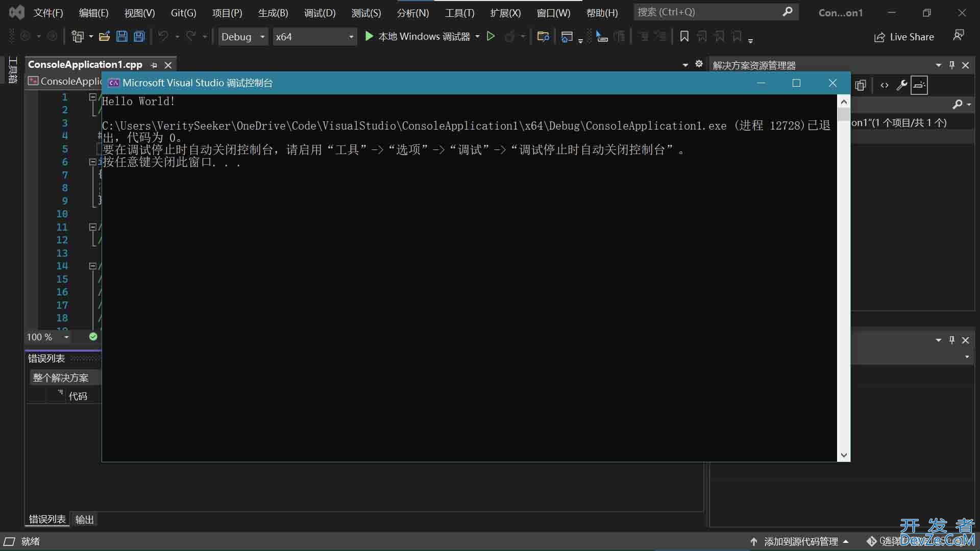Click the 错误列表 tab at bottom panel
Viewport: 980px width, 551px height.
click(x=46, y=519)
